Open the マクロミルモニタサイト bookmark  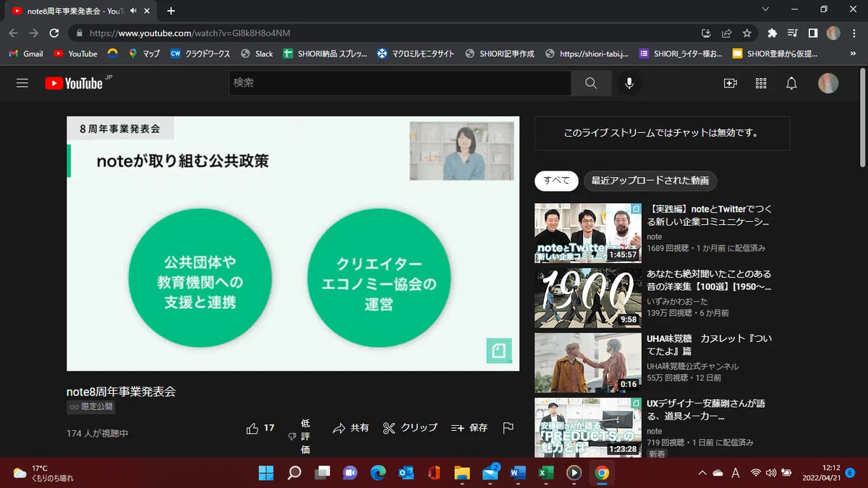(416, 53)
